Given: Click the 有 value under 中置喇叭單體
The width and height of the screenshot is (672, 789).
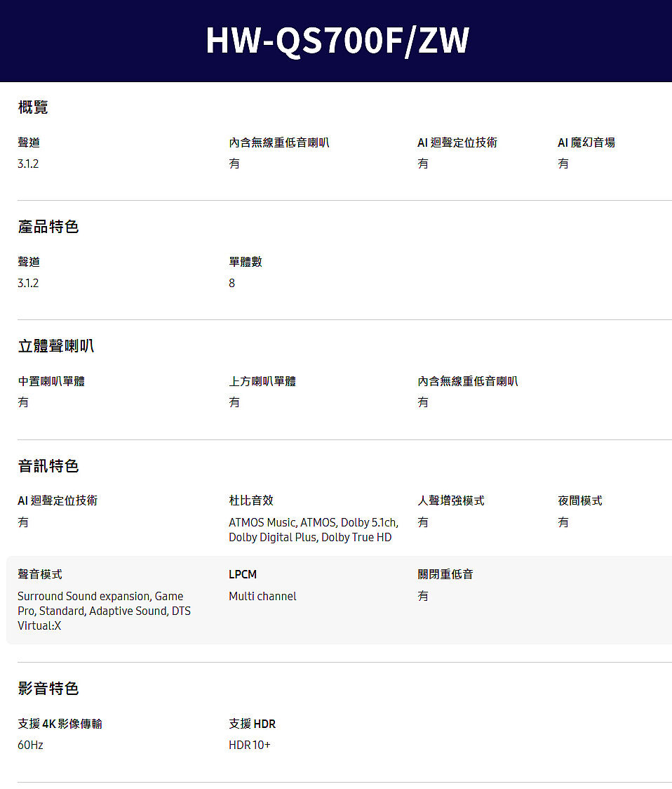Looking at the screenshot, I should 23,402.
